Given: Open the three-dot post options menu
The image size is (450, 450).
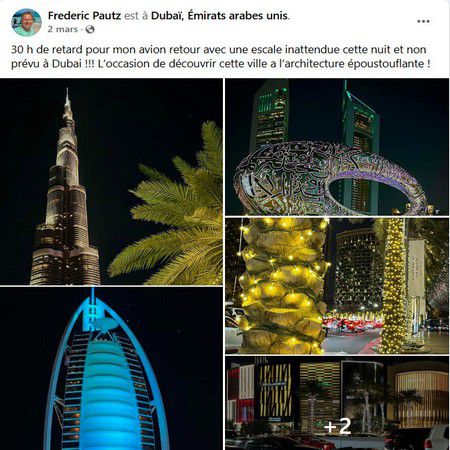Looking at the screenshot, I should pyautogui.click(x=423, y=21).
